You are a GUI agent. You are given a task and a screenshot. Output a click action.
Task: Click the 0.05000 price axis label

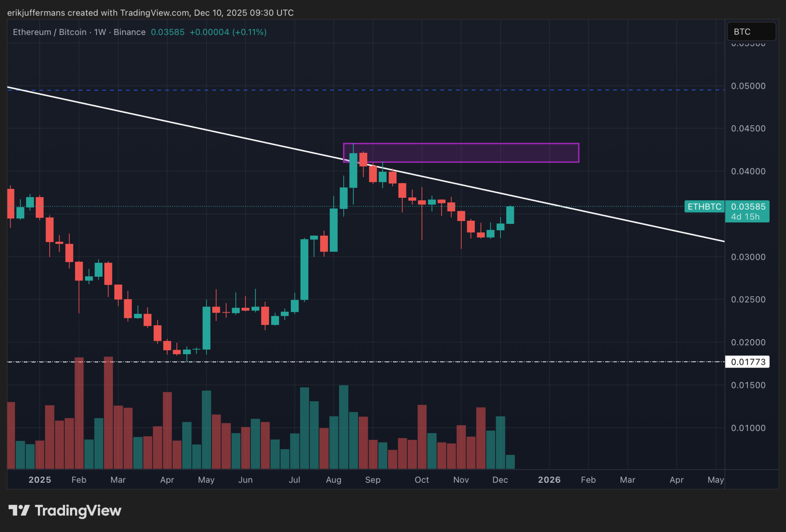(x=748, y=86)
